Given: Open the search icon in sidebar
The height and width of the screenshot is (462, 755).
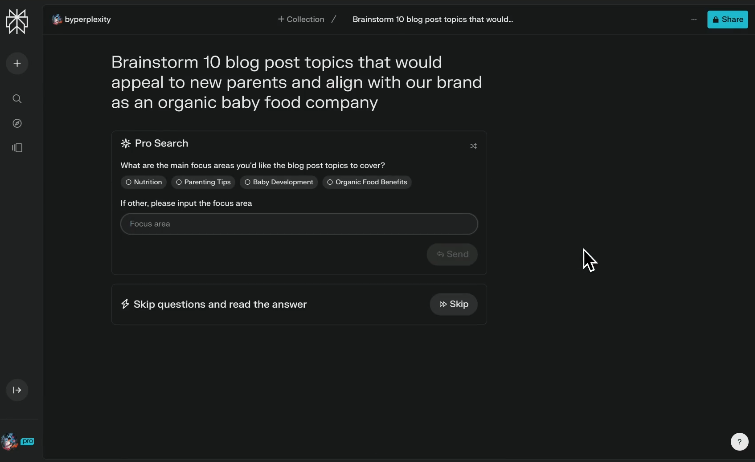Looking at the screenshot, I should [x=17, y=99].
